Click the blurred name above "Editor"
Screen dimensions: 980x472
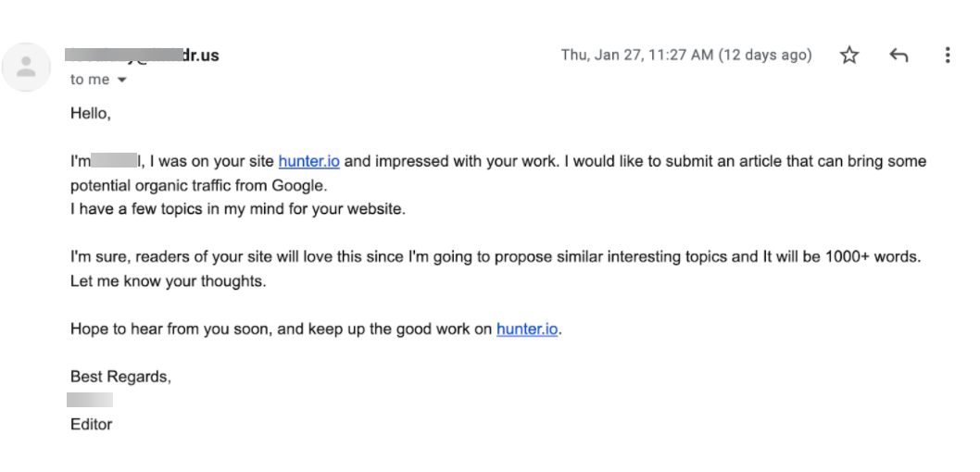91,400
